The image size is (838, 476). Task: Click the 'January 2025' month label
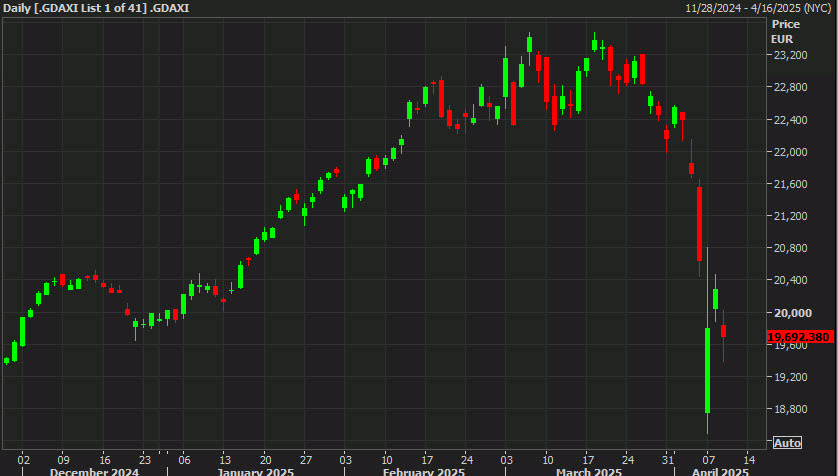[x=255, y=472]
